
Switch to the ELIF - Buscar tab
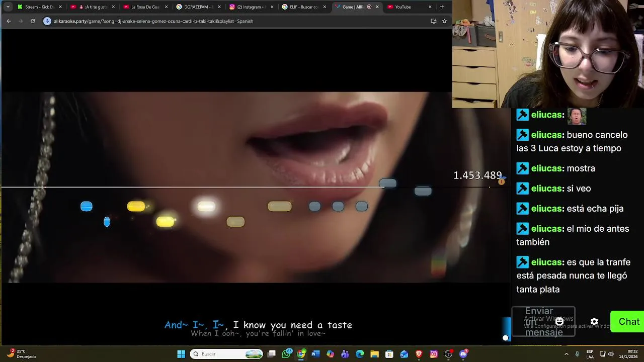[x=304, y=7]
